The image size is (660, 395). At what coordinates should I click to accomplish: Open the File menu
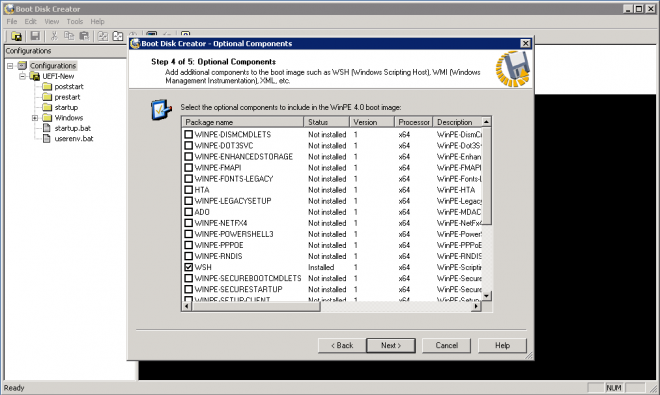(12, 21)
